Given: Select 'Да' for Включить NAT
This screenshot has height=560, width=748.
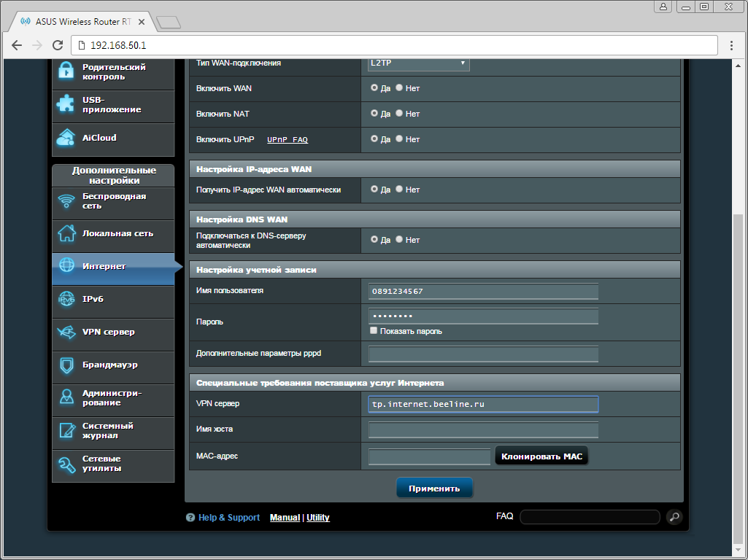Looking at the screenshot, I should tap(374, 114).
